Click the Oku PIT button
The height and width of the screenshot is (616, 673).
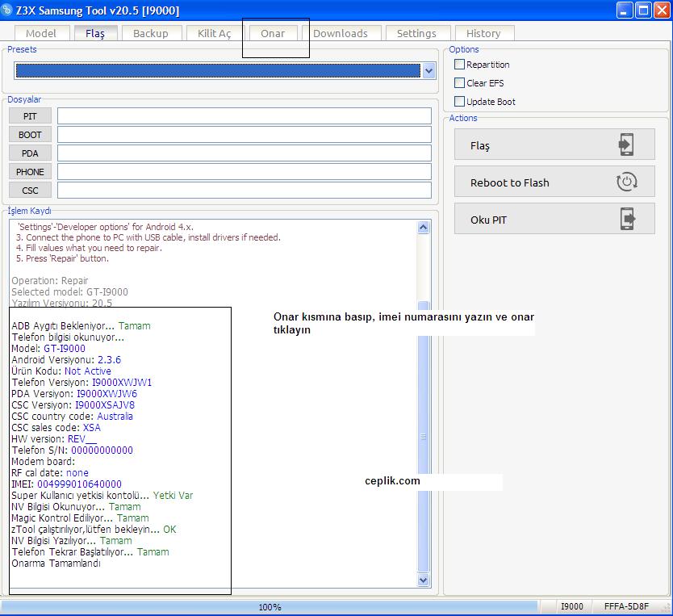pos(554,219)
